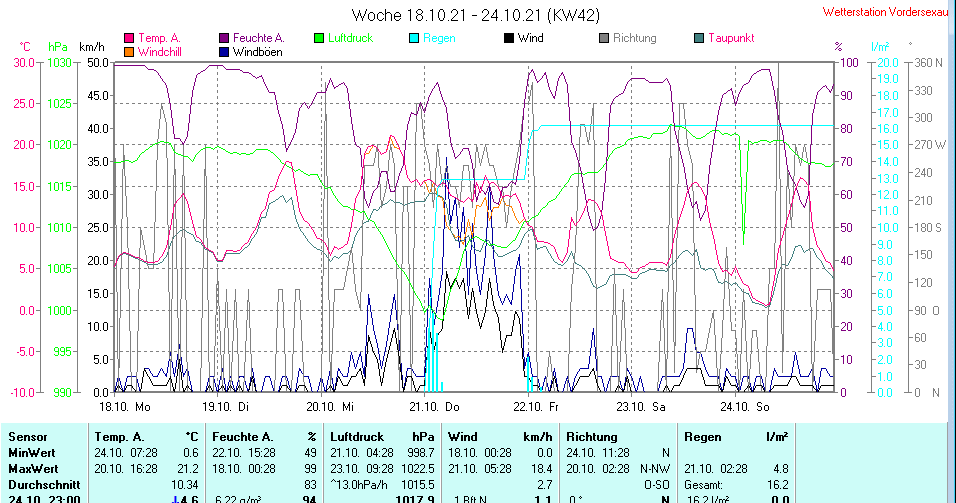Select the black Wind legend swatch
The image size is (956, 503).
tap(510, 39)
